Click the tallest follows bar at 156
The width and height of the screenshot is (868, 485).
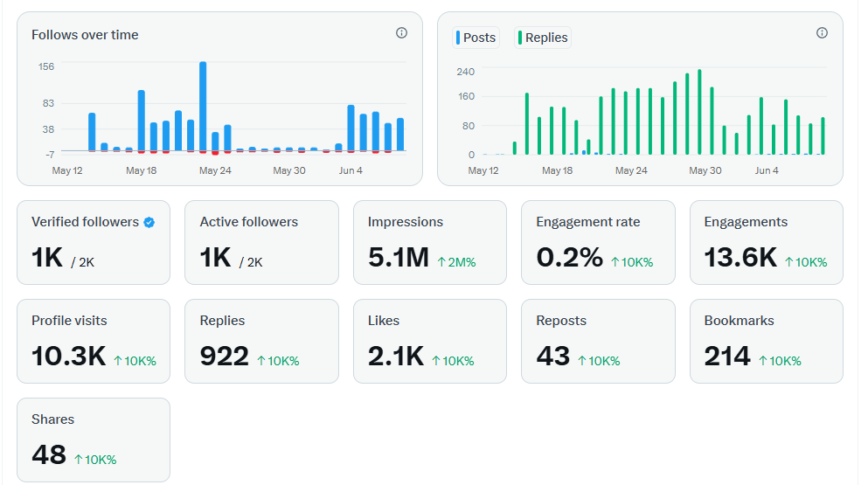click(203, 107)
